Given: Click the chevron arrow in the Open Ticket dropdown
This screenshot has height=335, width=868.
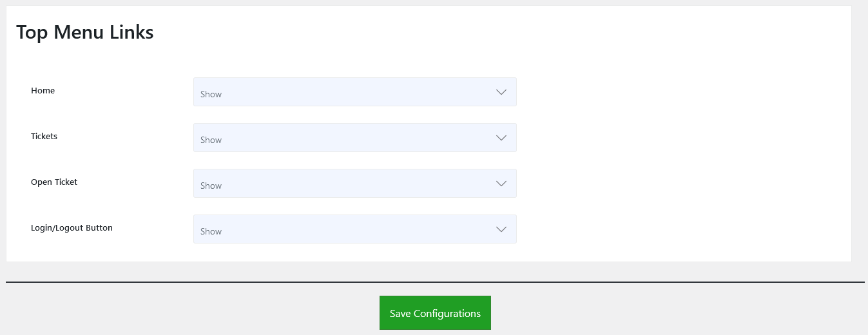Looking at the screenshot, I should [x=501, y=184].
